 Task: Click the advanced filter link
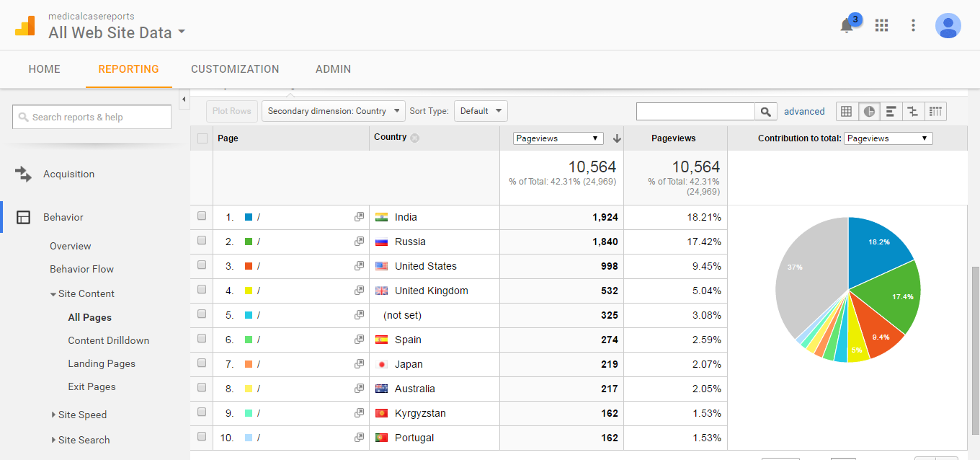coord(804,111)
